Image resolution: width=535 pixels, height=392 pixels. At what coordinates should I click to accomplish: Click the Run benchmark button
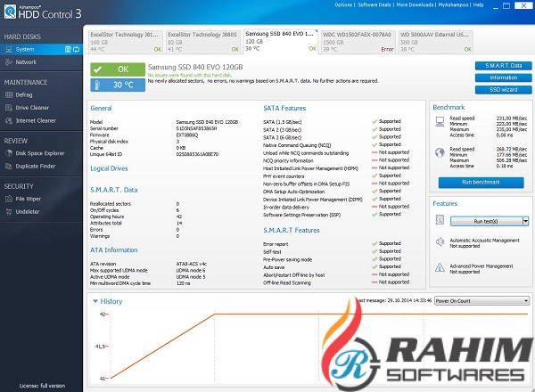[x=481, y=183]
